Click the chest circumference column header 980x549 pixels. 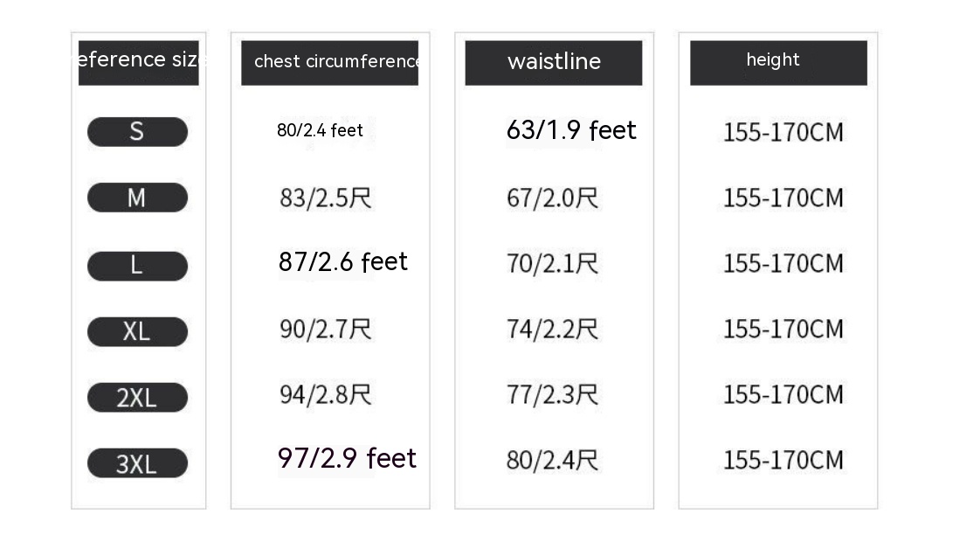click(330, 62)
